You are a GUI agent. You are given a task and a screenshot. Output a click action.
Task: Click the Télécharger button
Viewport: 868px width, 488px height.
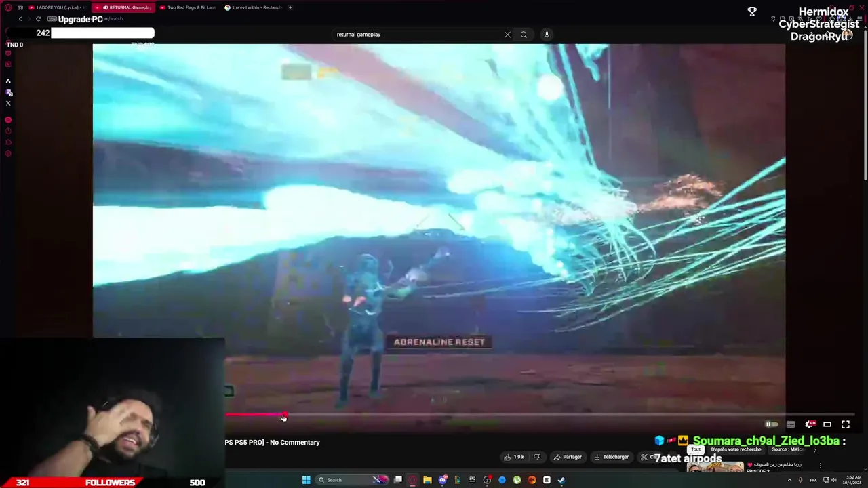[x=612, y=457]
